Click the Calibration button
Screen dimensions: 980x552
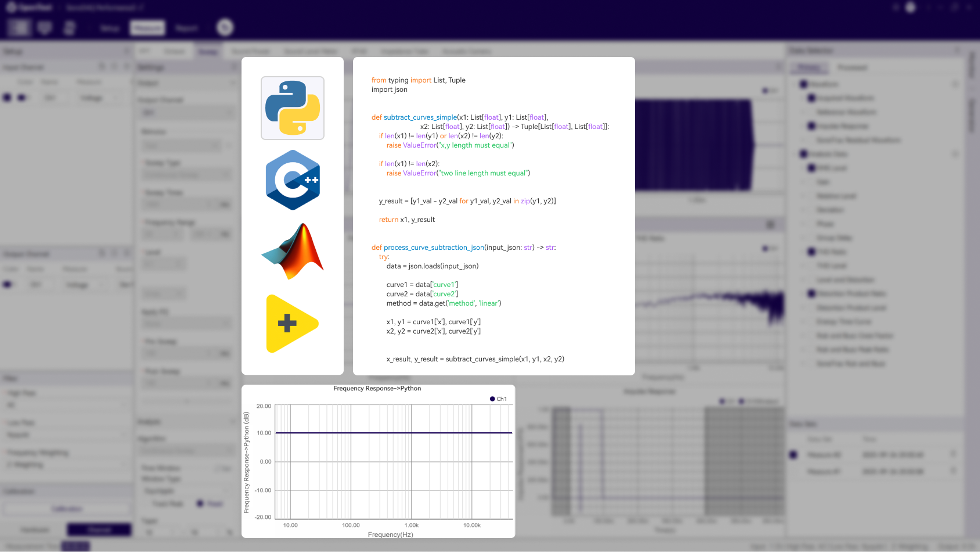pyautogui.click(x=67, y=509)
